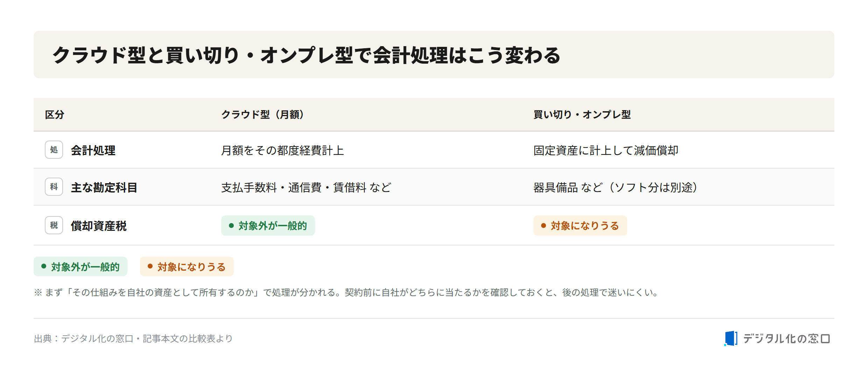Click the 処 icon beside 会計処理
The height and width of the screenshot is (379, 868).
coord(54,150)
